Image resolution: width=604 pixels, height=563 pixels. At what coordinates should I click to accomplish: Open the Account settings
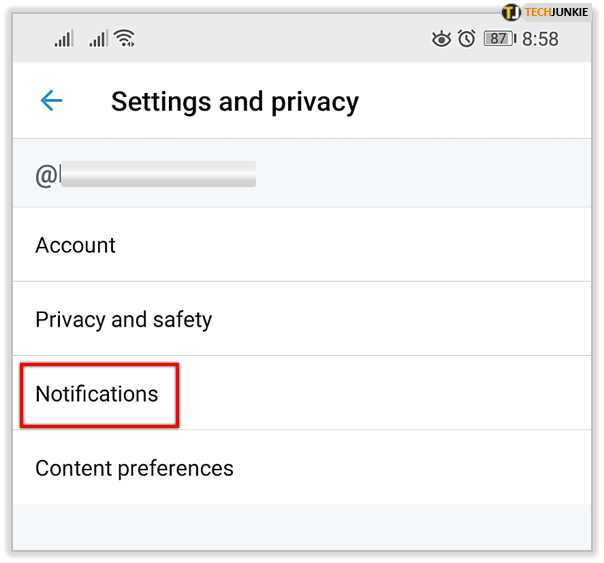point(76,245)
